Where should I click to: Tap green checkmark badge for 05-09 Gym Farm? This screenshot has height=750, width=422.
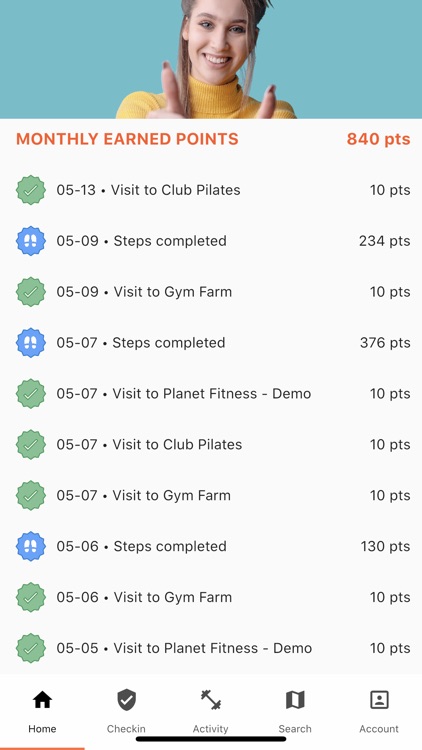31,292
